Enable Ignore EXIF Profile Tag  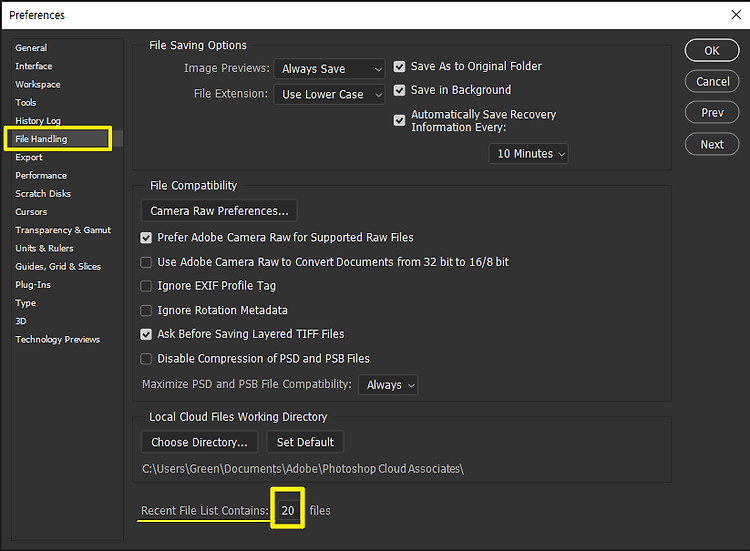(146, 286)
